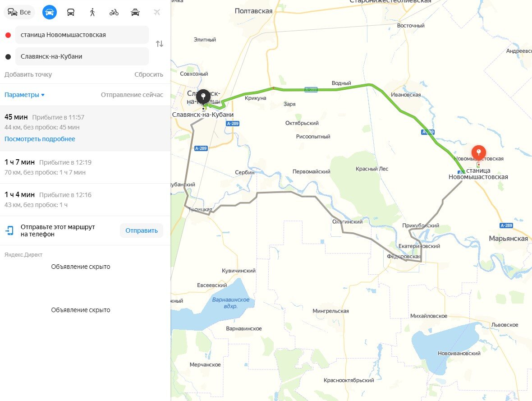Image resolution: width=532 pixels, height=401 pixels.
Task: Click Добавить точку to add a waypoint
Action: point(28,74)
